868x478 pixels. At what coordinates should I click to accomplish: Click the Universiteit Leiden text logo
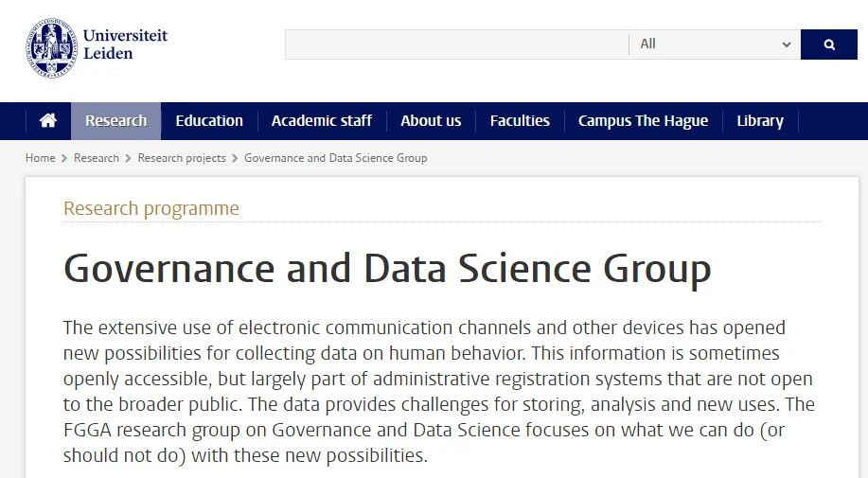click(x=125, y=44)
